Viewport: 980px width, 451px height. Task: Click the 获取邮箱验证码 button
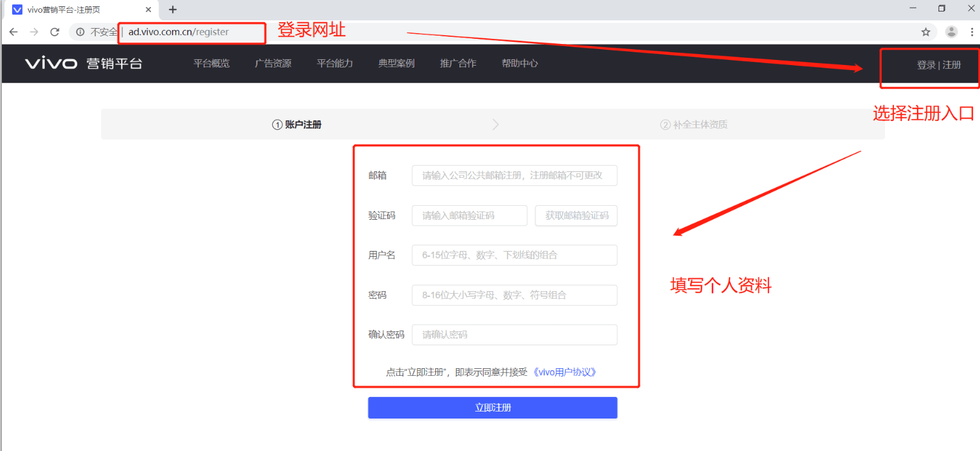[x=575, y=215]
